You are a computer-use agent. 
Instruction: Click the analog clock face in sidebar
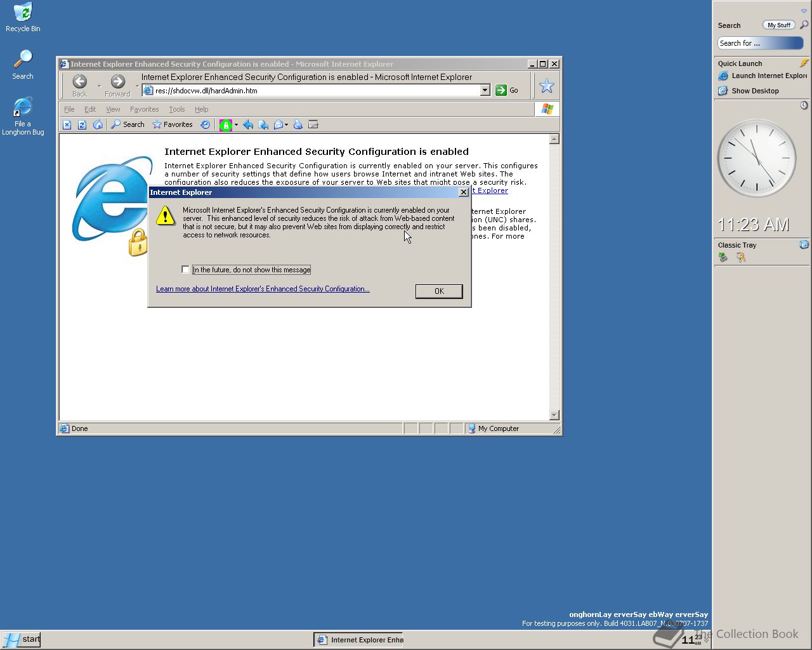click(756, 158)
